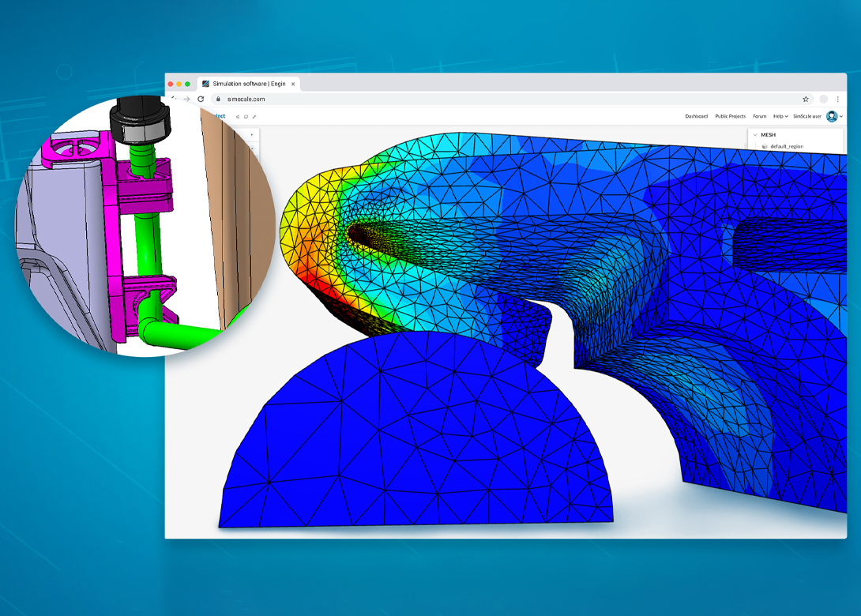The width and height of the screenshot is (861, 616).
Task: Click the SimScale user avatar
Action: point(832,116)
